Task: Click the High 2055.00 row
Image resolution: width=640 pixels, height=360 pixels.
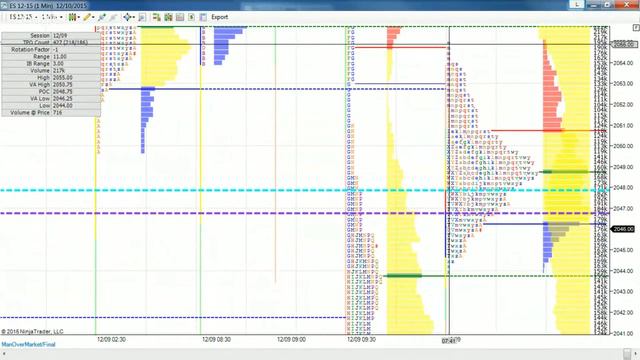Action: [x=51, y=77]
